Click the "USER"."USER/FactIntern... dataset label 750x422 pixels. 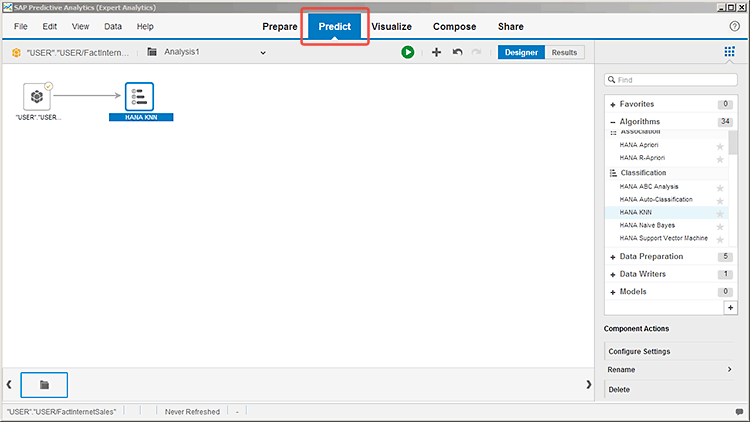[x=77, y=53]
